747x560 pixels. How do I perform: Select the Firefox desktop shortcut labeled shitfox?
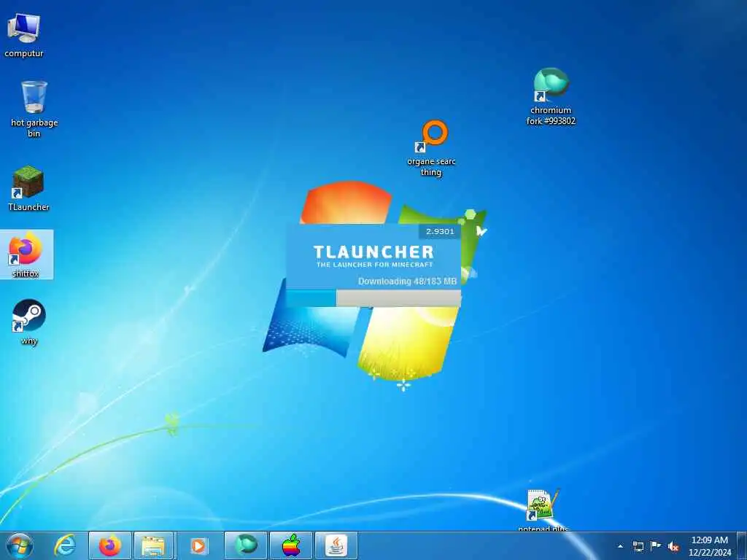tap(26, 254)
